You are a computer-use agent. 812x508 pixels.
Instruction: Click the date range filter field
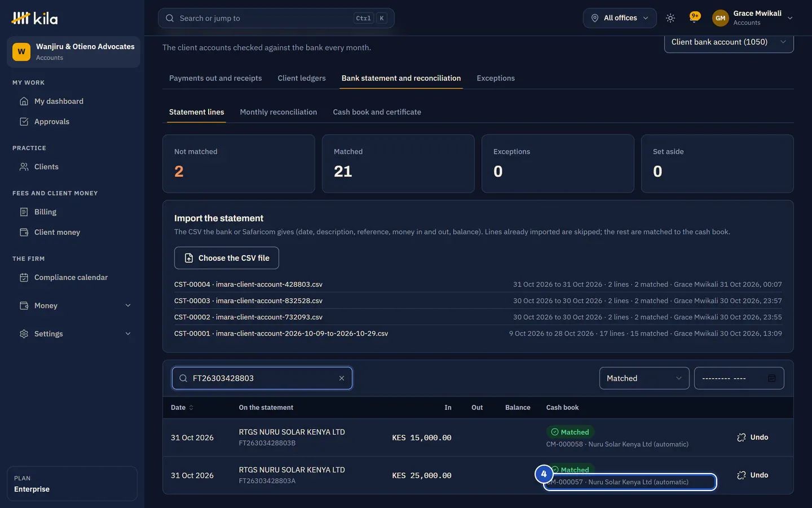[x=739, y=378]
